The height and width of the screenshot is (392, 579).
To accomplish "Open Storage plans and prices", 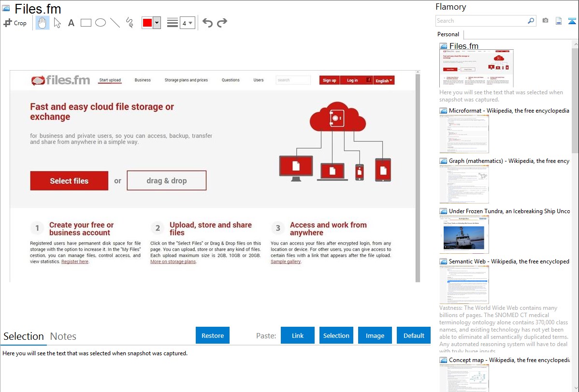I will [x=186, y=80].
